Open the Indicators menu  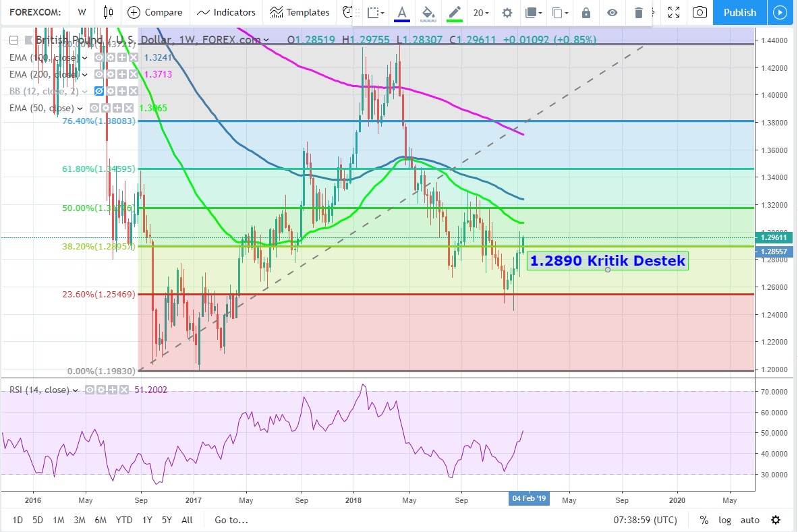[x=227, y=12]
